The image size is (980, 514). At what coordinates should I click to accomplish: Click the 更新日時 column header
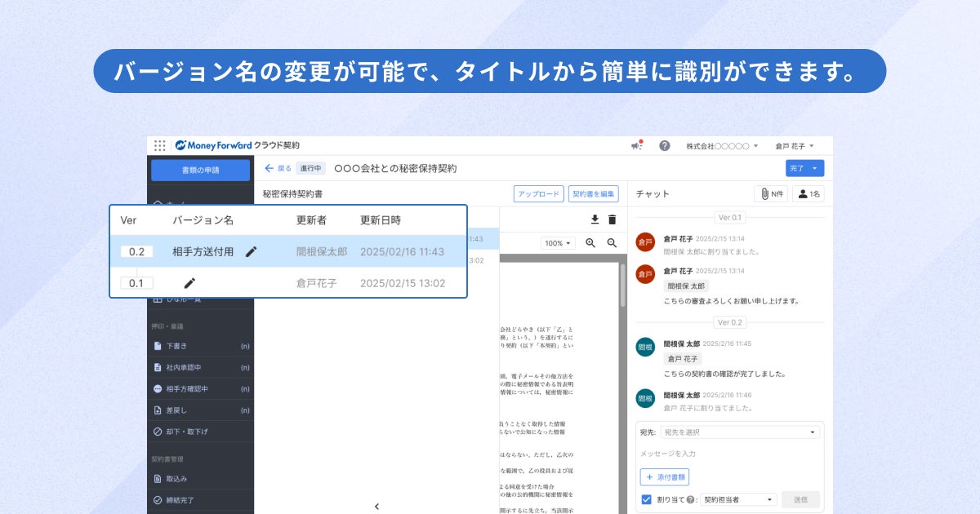click(381, 220)
